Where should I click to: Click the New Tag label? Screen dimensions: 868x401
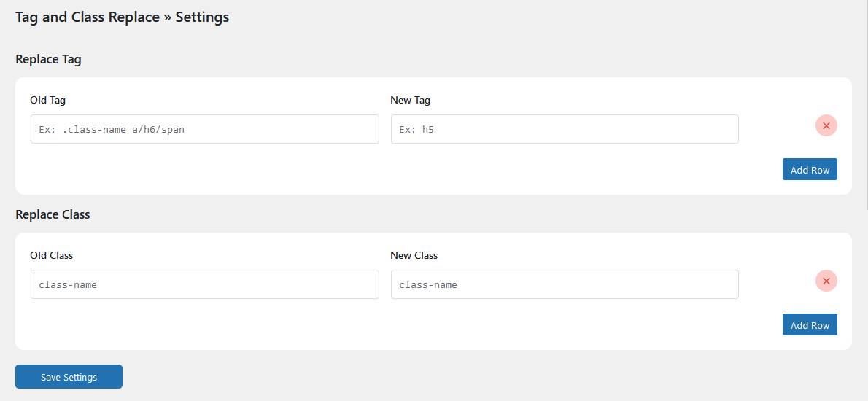point(410,100)
